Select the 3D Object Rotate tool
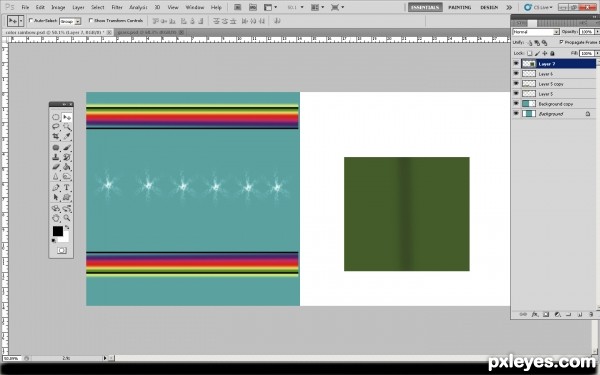600x375 pixels. (x=56, y=209)
